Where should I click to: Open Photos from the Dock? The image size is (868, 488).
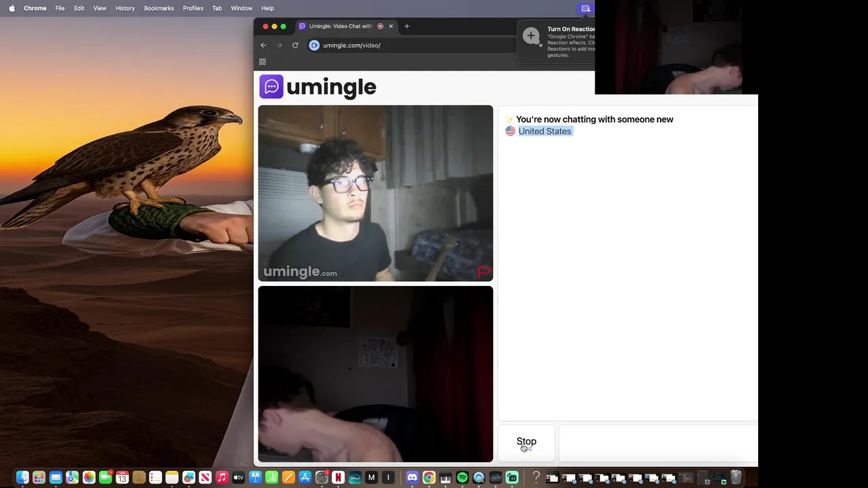[x=89, y=477]
